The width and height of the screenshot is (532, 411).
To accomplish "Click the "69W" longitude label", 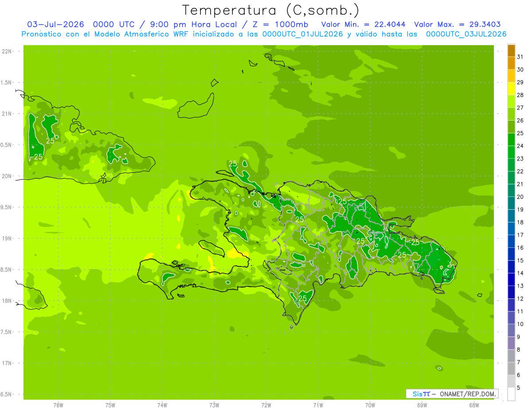I will click(x=422, y=405).
